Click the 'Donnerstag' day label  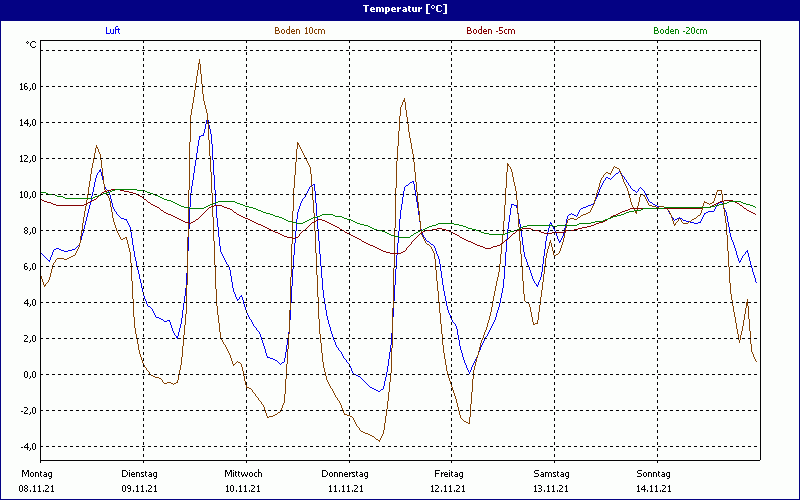345,474
